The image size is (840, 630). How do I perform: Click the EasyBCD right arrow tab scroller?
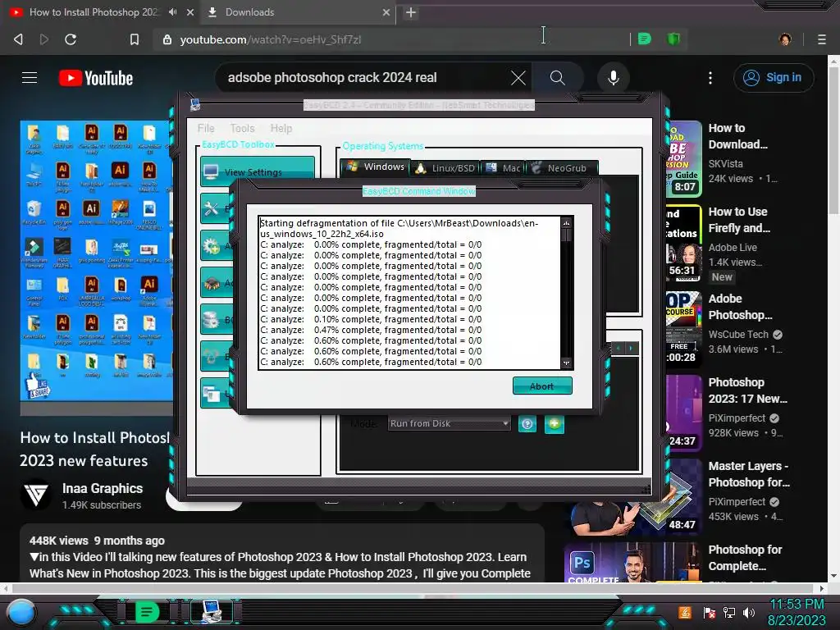[631, 348]
